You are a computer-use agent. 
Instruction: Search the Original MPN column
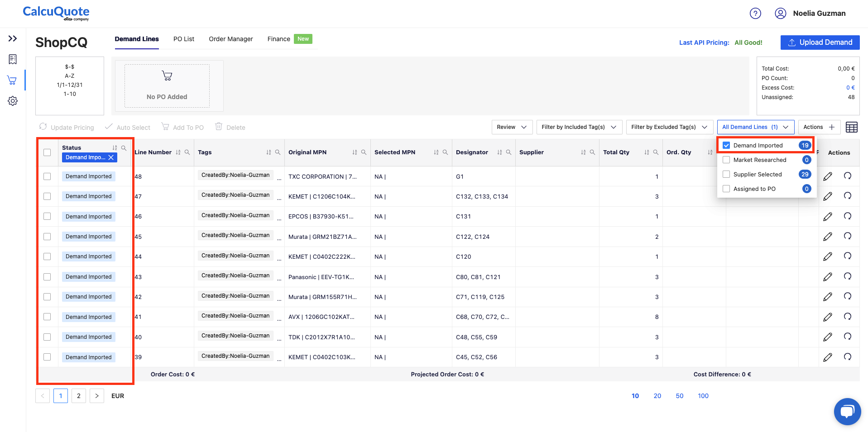(364, 152)
